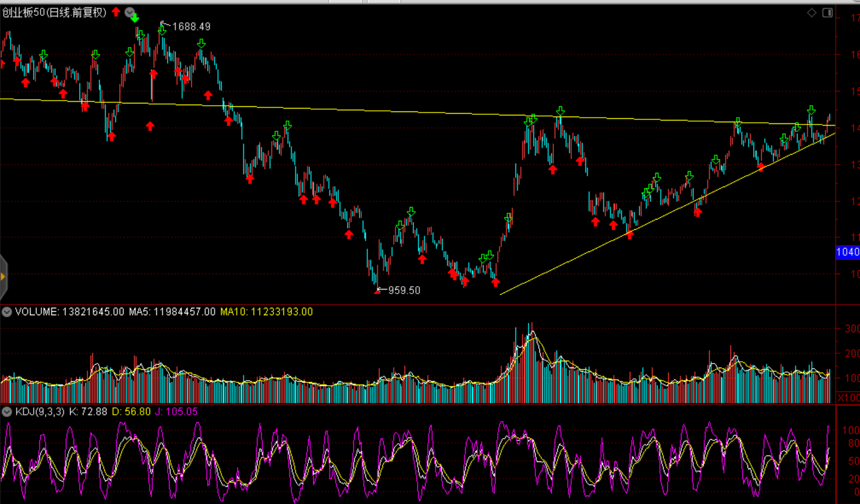The width and height of the screenshot is (860, 504).
Task: Click the 创业板50 (日线.前复权) title text
Action: pos(54,13)
